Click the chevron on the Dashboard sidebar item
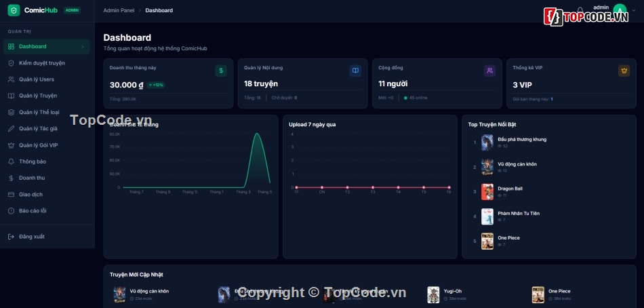644x308 pixels. tap(83, 46)
